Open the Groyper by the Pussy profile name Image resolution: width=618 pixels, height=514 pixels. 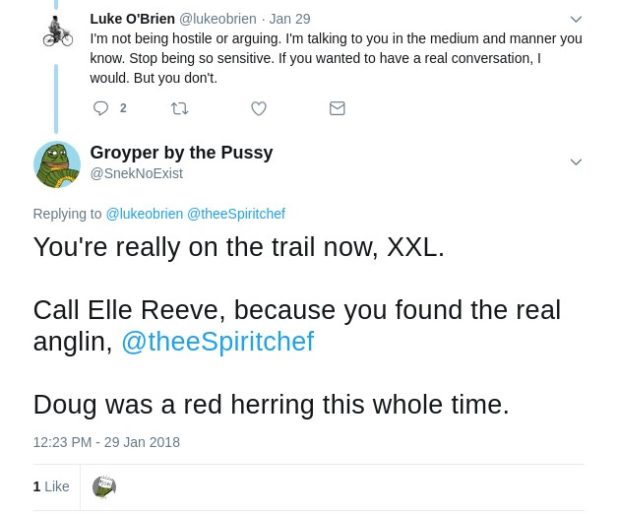point(181,153)
